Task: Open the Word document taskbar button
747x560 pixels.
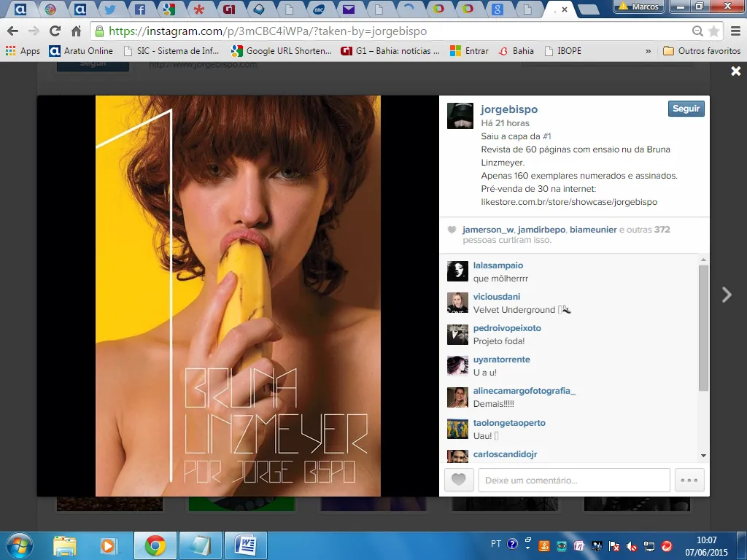Action: [x=246, y=545]
